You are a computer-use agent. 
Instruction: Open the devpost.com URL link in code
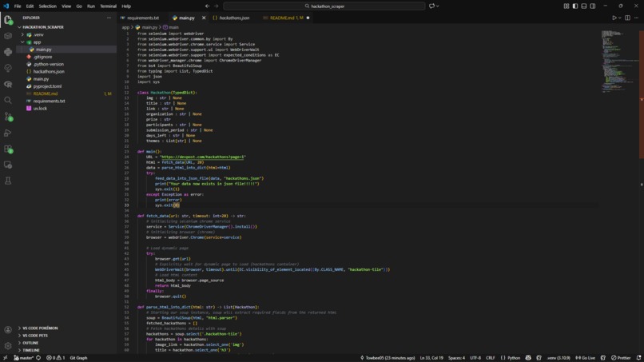click(x=203, y=157)
